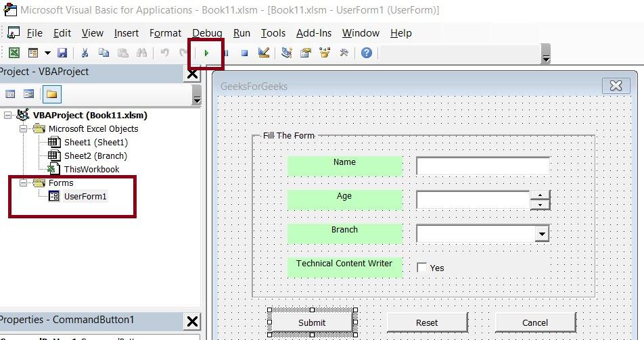644x340 pixels.
Task: Select the green Branch label
Action: point(344,234)
